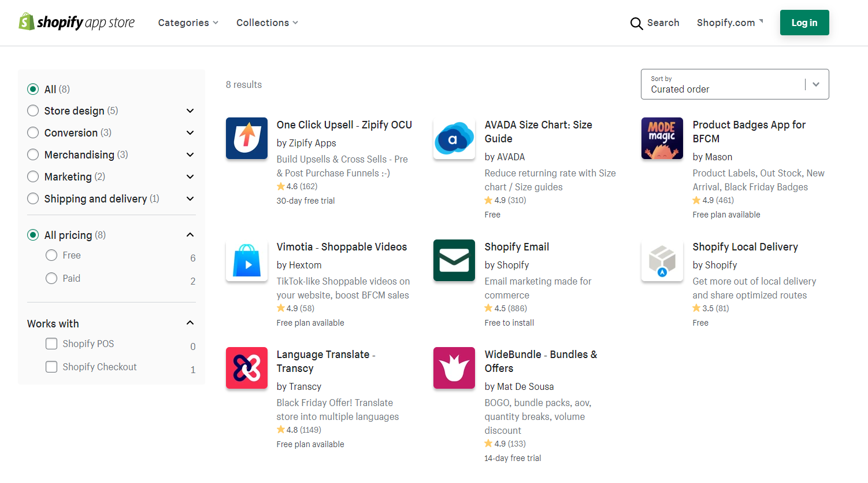Select the Marketing radio button

click(33, 176)
